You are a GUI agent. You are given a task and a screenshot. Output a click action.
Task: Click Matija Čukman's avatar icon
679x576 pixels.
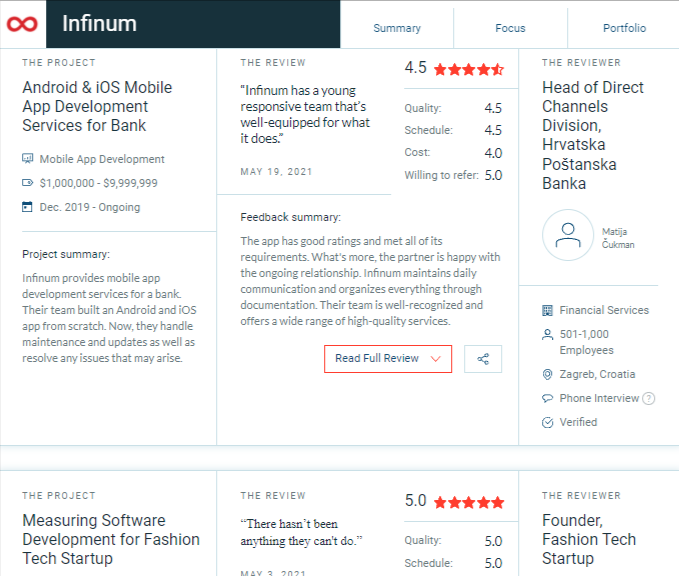pos(568,235)
